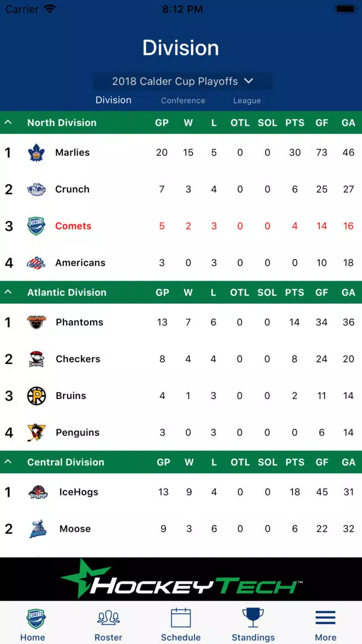Select the Comets team name
Image resolution: width=362 pixels, height=644 pixels.
74,226
